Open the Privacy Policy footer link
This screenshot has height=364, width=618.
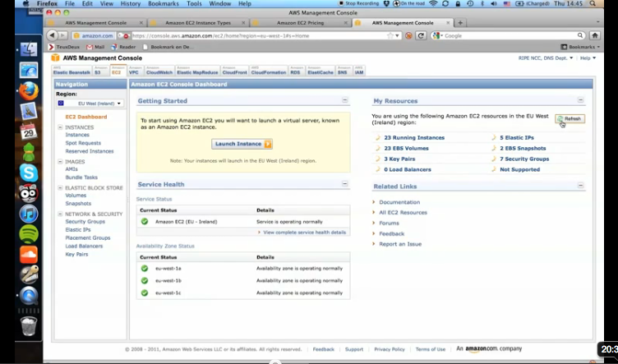pyautogui.click(x=390, y=349)
